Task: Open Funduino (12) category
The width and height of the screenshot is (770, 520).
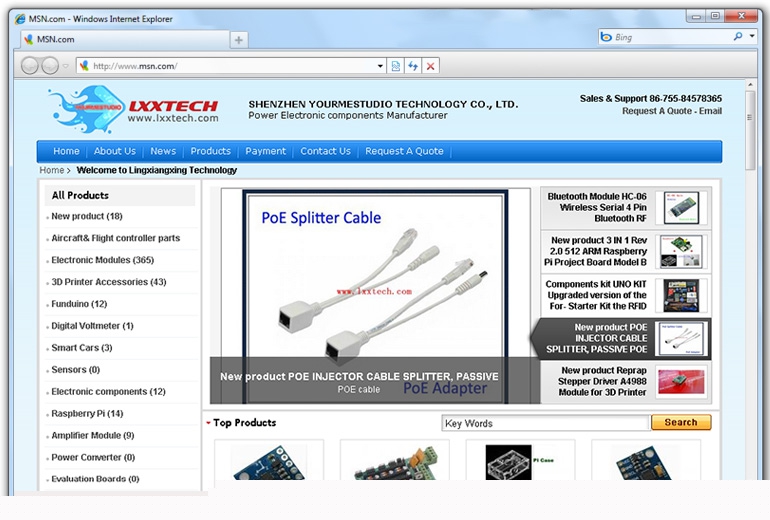Action: 79,304
